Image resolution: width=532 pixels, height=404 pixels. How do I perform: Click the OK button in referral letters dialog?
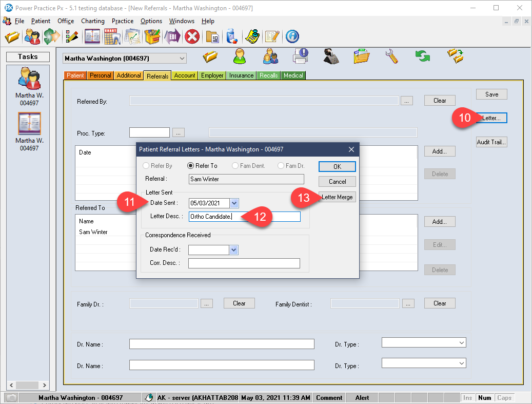[x=337, y=167]
